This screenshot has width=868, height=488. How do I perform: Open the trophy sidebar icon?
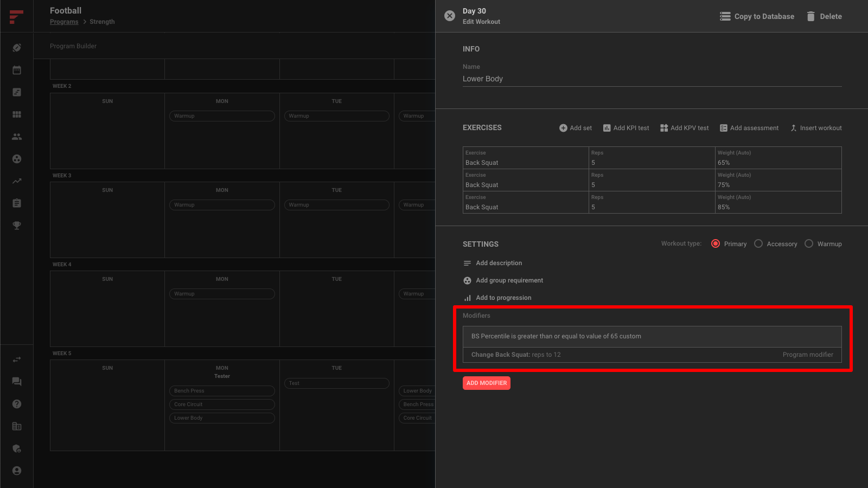point(17,226)
